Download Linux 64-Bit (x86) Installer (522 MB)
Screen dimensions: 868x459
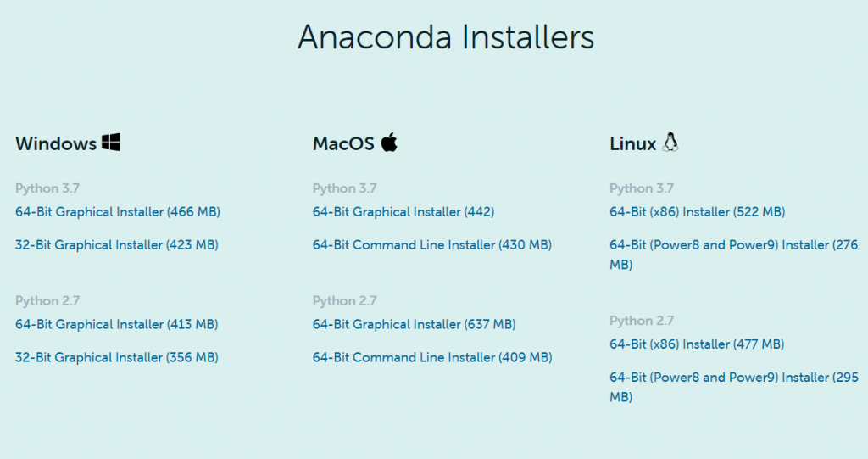click(x=698, y=212)
